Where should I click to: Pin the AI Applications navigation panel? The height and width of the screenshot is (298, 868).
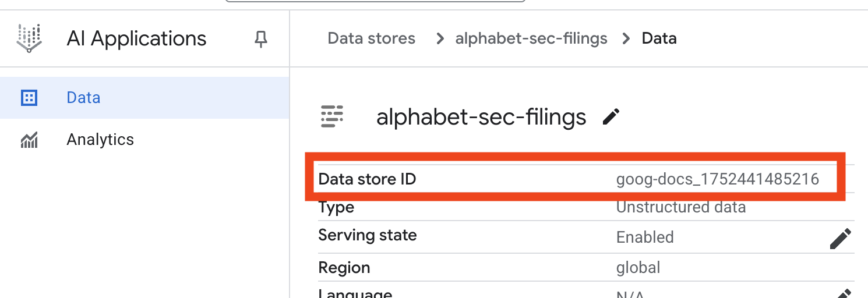click(261, 39)
